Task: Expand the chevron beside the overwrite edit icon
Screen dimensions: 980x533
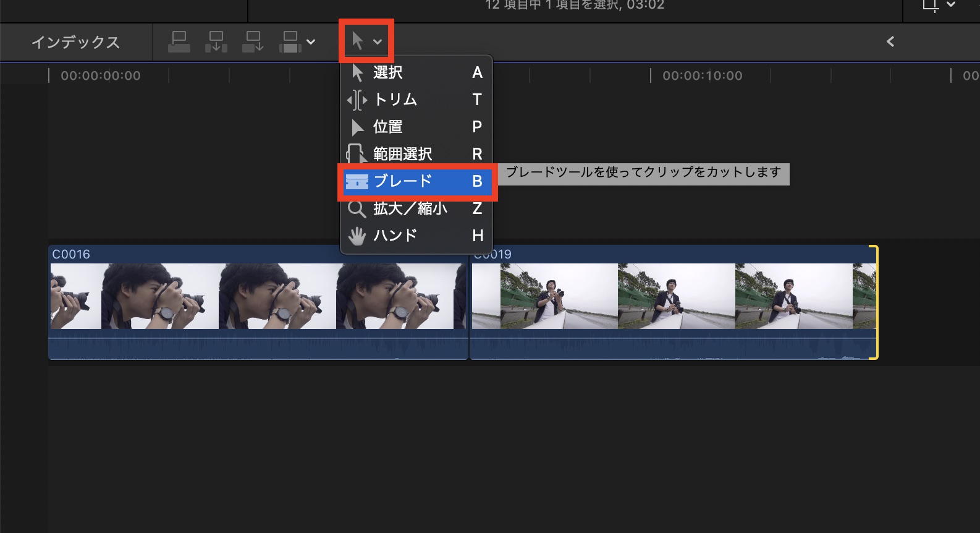Action: (311, 42)
